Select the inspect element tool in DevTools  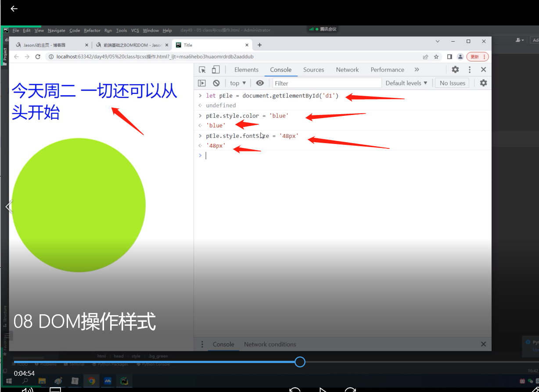click(x=202, y=70)
